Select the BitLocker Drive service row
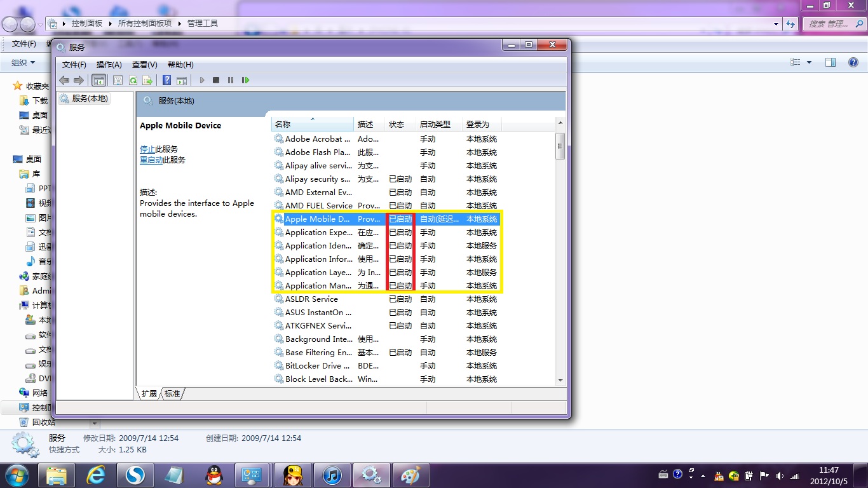The height and width of the screenshot is (488, 868). pos(386,366)
